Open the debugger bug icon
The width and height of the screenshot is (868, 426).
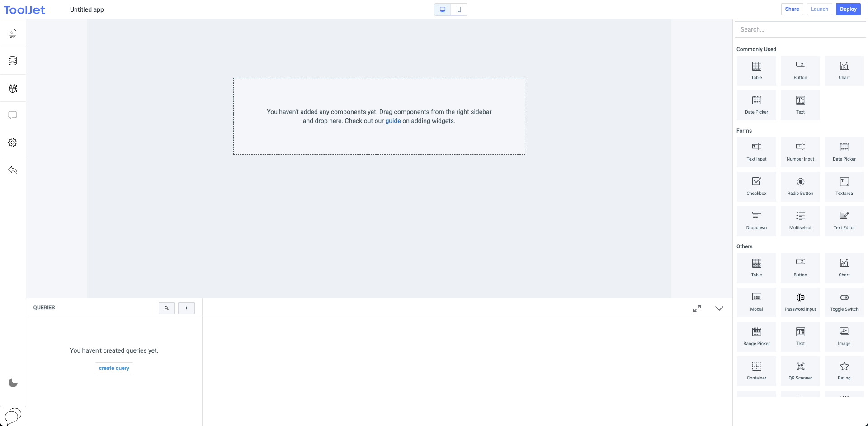pos(13,88)
